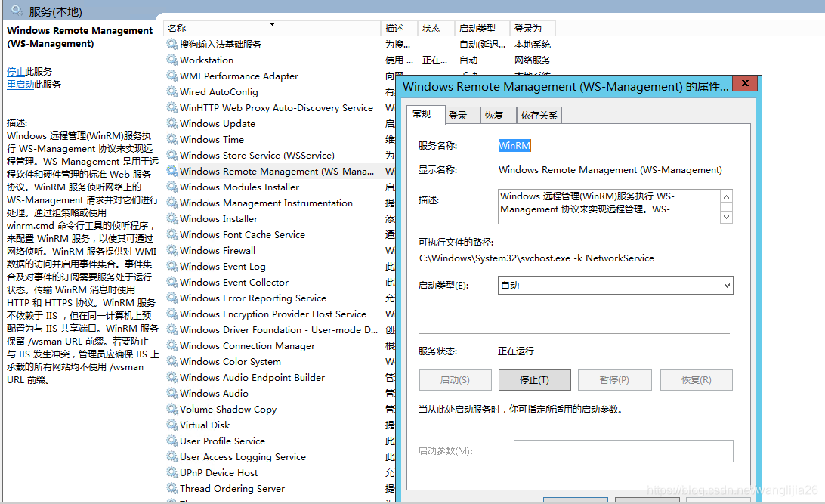This screenshot has height=504, width=825.
Task: Select Windows Management Instrumentation gear icon
Action: (172, 203)
